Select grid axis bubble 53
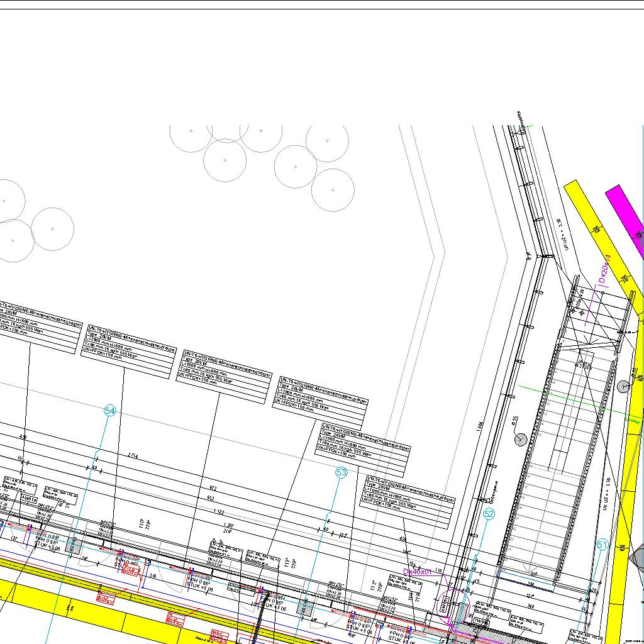The width and height of the screenshot is (644, 644). (341, 472)
